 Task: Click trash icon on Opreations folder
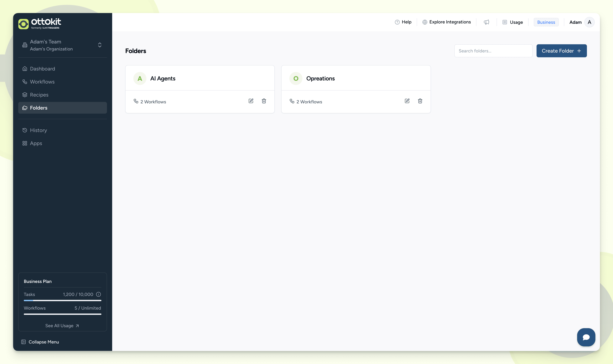(420, 101)
